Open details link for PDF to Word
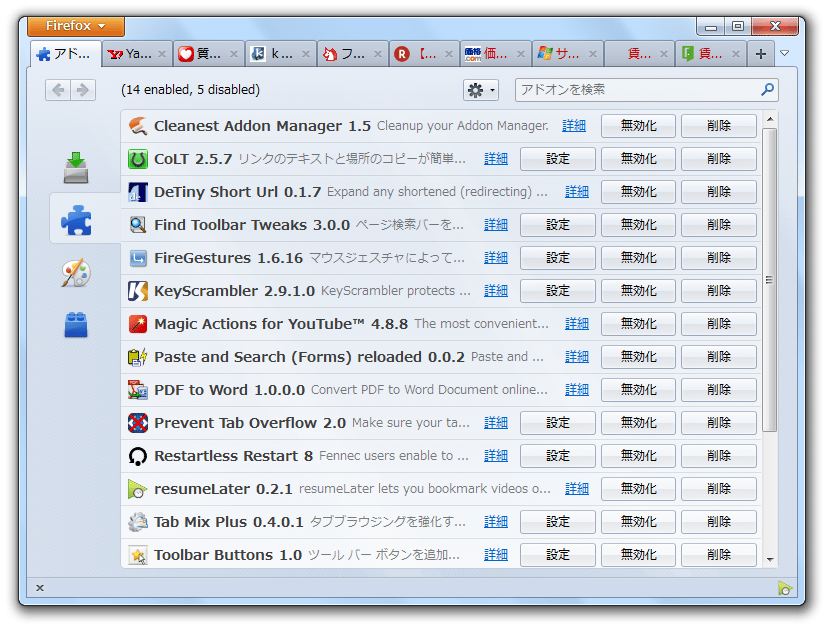 [x=576, y=390]
